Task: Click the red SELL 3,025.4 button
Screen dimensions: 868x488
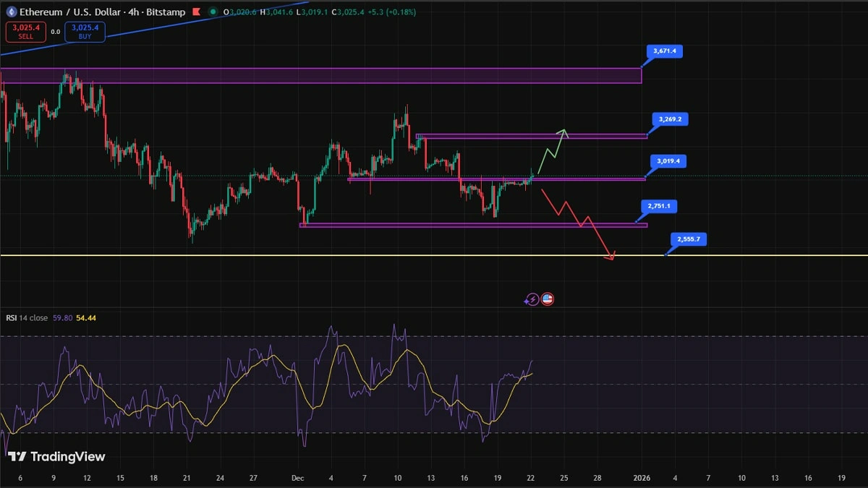Action: point(25,32)
